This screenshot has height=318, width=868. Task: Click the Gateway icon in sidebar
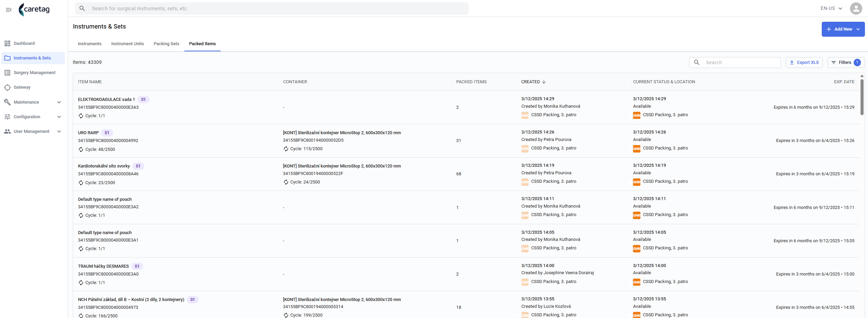pos(7,87)
